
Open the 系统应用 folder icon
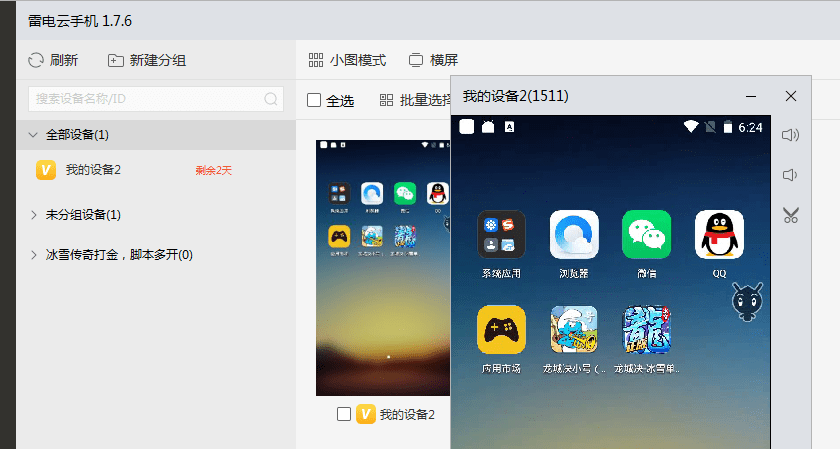tap(501, 235)
